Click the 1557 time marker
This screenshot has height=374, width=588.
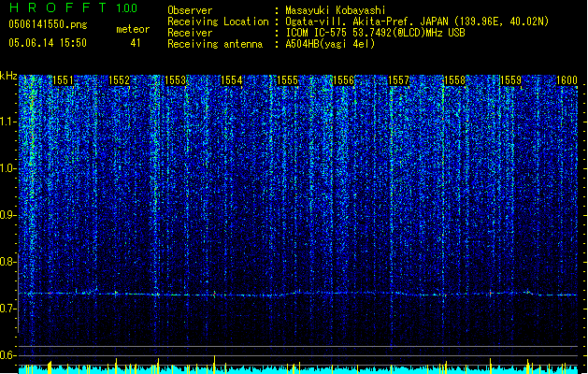click(x=398, y=80)
